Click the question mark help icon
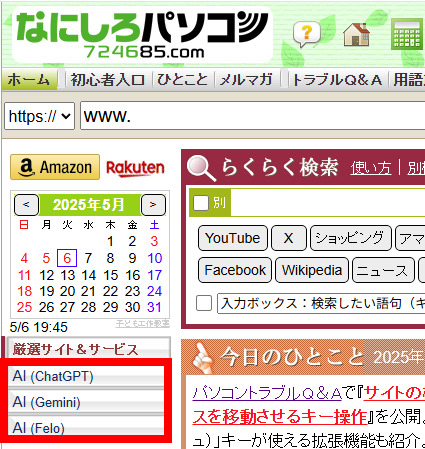 click(306, 34)
